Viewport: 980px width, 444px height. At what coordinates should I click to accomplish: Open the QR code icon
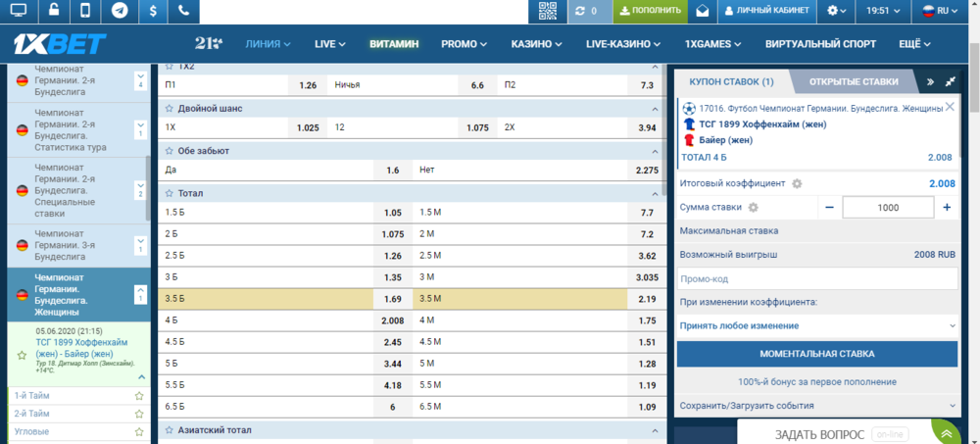(x=547, y=11)
